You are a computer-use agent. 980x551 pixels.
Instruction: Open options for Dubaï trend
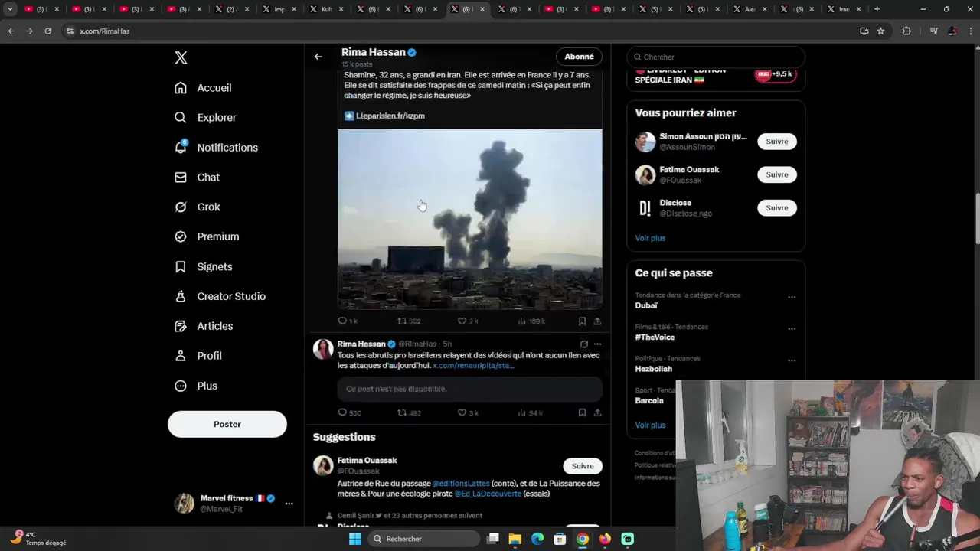coord(792,298)
